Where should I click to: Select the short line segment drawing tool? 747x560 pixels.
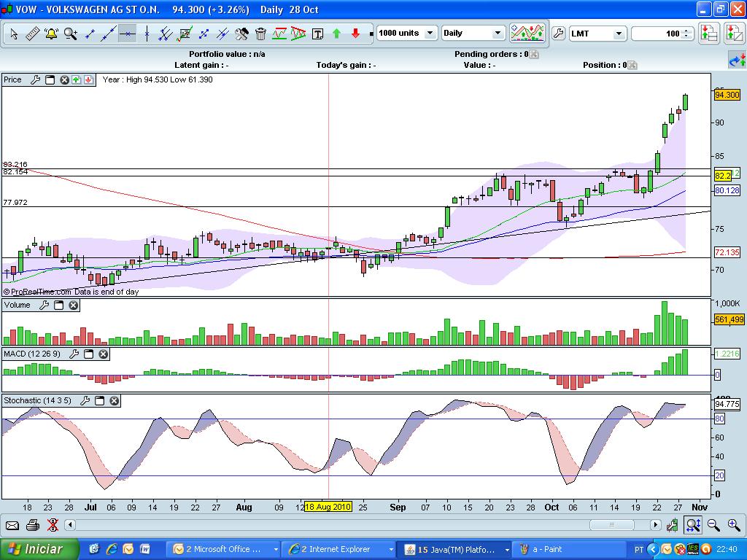pos(90,34)
